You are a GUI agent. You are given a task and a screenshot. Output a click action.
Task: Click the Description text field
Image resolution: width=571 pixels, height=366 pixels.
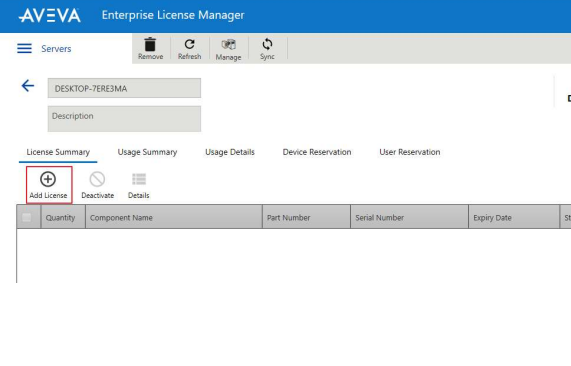tap(124, 119)
